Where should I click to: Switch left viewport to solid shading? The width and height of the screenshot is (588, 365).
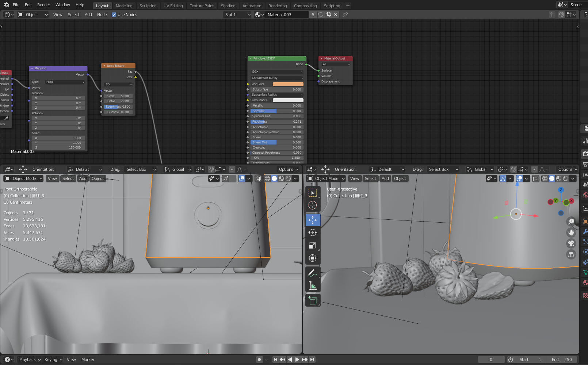coord(274,178)
